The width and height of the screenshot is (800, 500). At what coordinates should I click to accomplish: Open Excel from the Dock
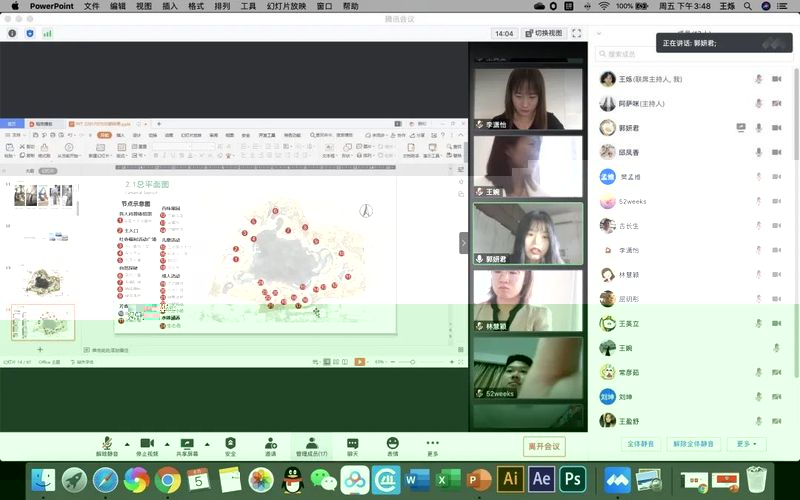[447, 480]
